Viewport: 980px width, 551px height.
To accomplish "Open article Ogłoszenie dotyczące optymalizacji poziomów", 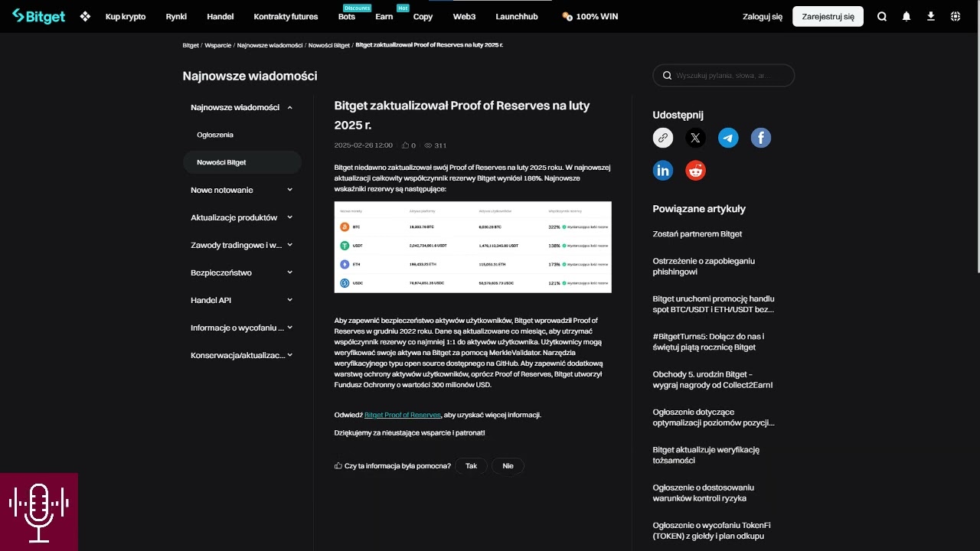I will (x=714, y=417).
